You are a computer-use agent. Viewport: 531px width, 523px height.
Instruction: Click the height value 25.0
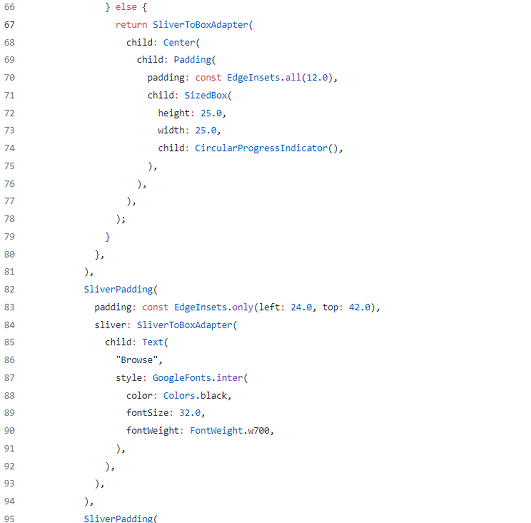[x=211, y=113]
